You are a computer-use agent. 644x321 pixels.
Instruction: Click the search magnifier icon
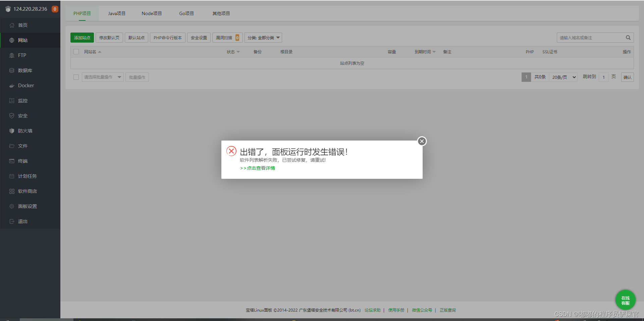click(628, 38)
